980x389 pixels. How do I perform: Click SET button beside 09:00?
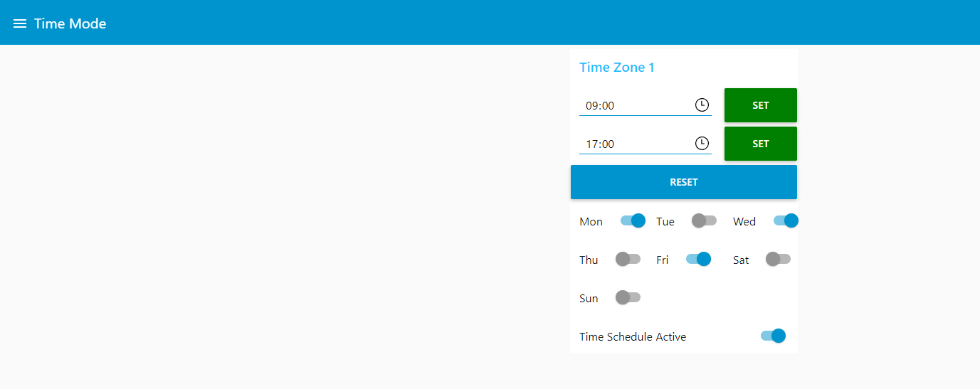click(x=760, y=105)
